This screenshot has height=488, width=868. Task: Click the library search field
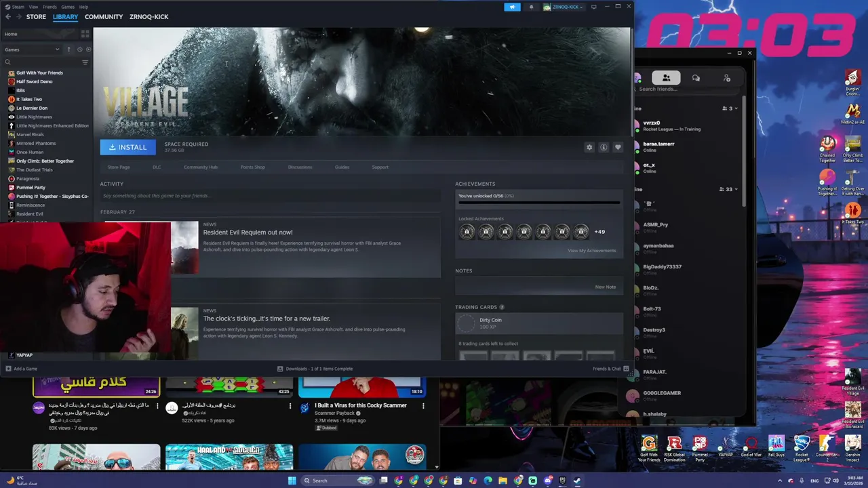pos(42,62)
